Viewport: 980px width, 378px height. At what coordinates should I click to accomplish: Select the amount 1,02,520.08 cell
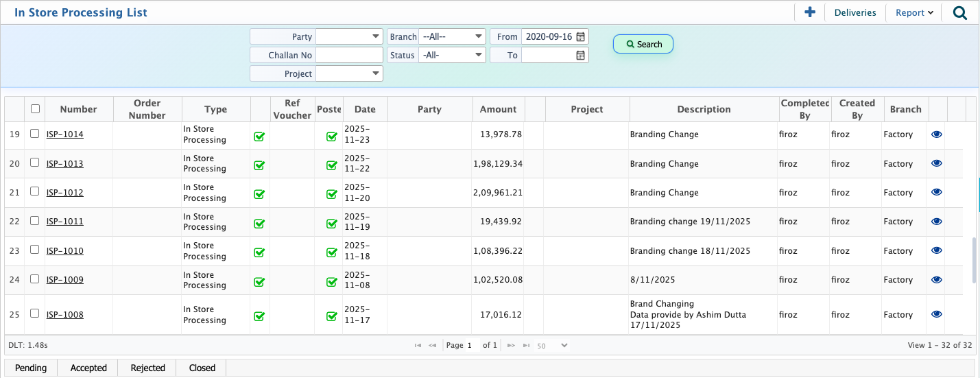click(x=499, y=280)
